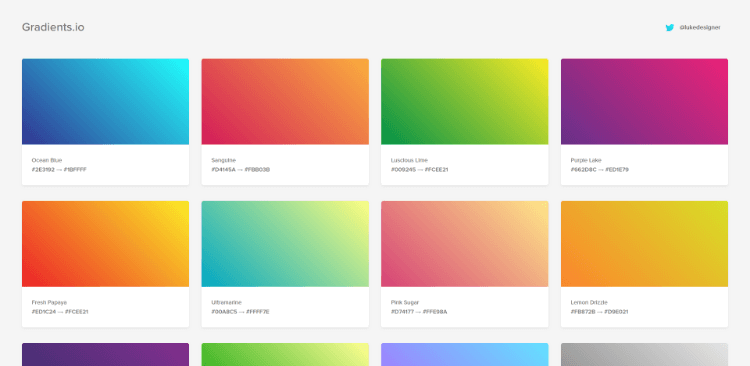Choose the Purple Lake gradient swatch
The height and width of the screenshot is (366, 750).
644,101
